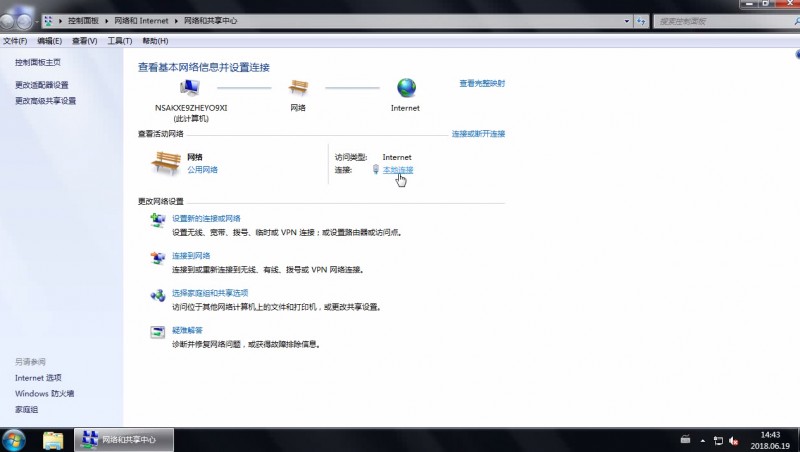Click the 设置新的连接或网络 icon

point(158,220)
